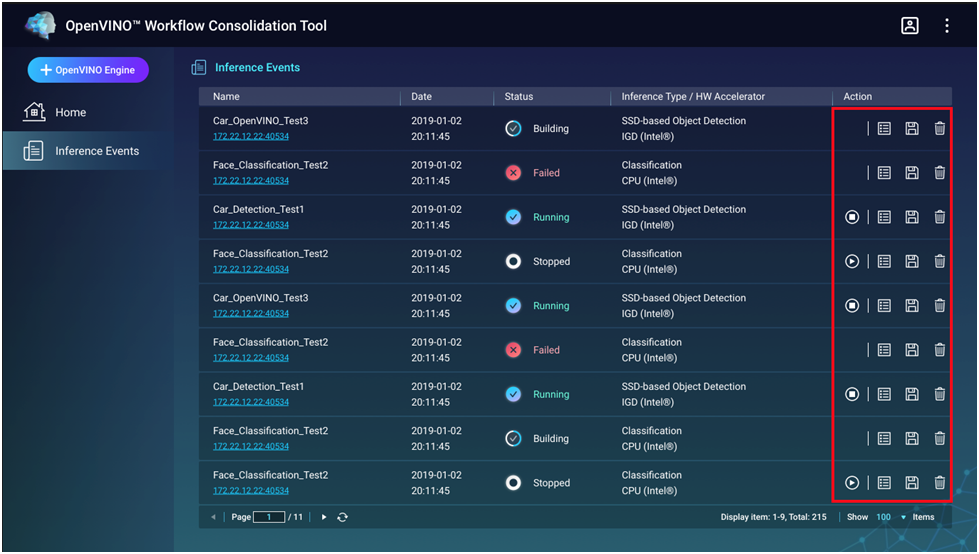The height and width of the screenshot is (554, 979).
Task: Go to Home in the sidebar
Action: tap(70, 112)
